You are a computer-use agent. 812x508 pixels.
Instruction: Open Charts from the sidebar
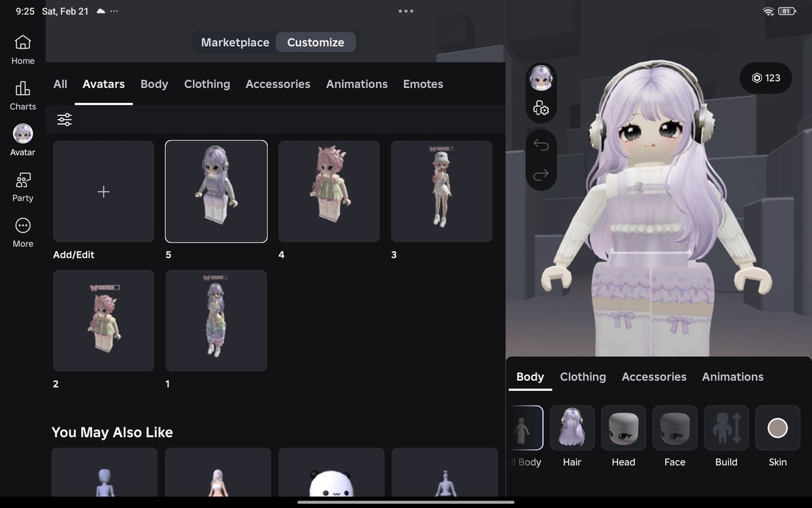coord(22,96)
